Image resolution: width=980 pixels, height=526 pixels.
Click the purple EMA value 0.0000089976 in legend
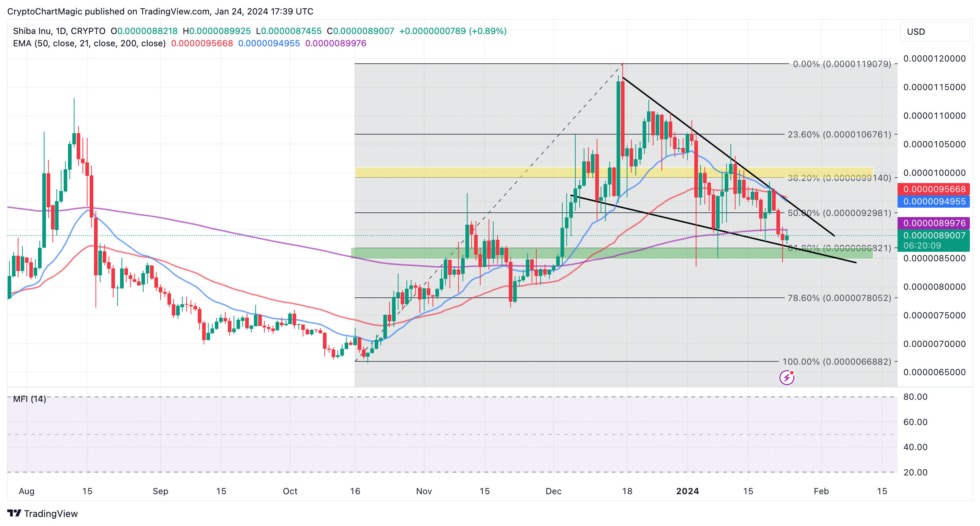336,43
